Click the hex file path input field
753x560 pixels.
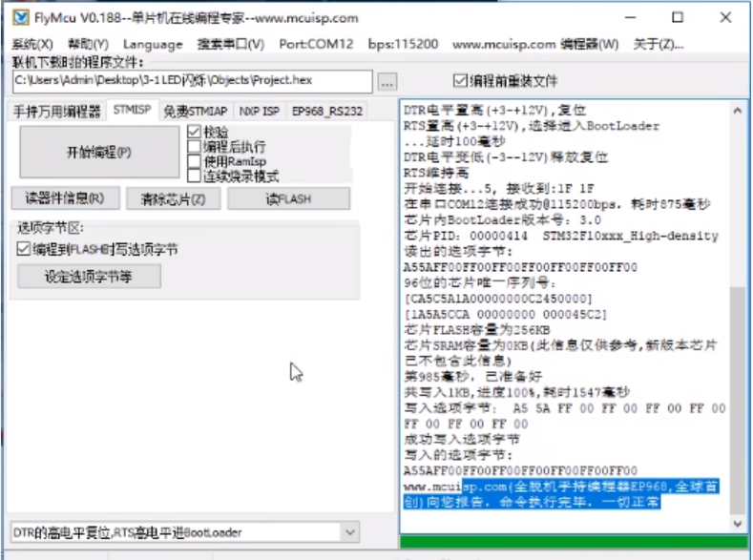(192, 81)
